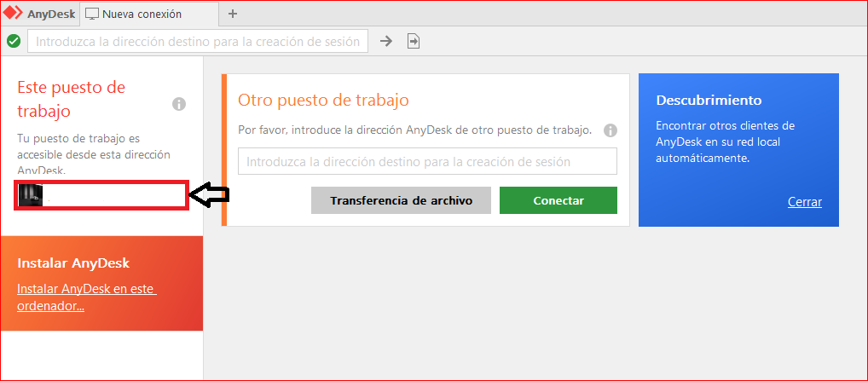Open Instalar AnyDesk en este ordenador link
This screenshot has width=868, height=381.
(x=87, y=297)
